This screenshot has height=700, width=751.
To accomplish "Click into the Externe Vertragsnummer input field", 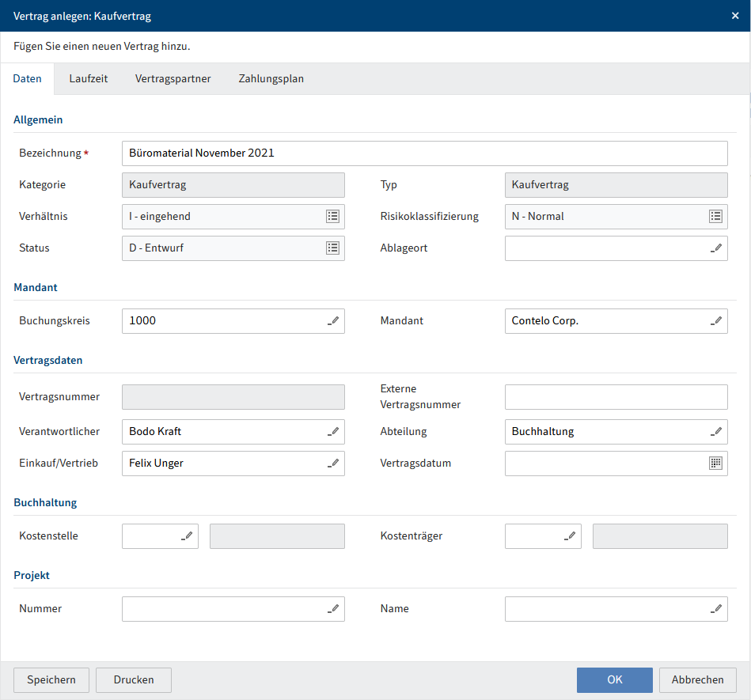I will 616,397.
